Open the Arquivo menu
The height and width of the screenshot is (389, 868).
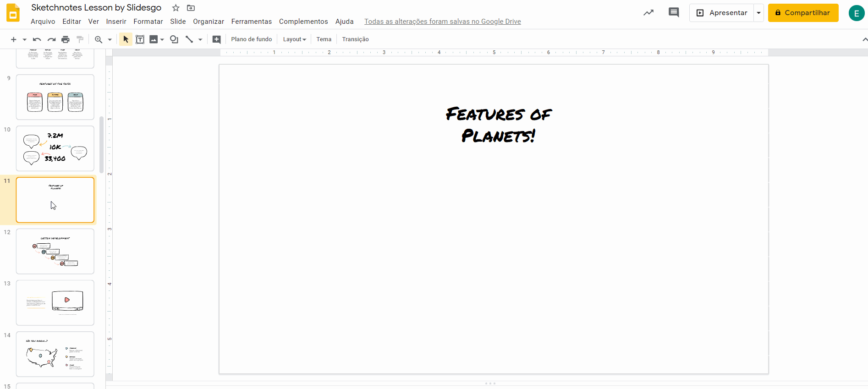tap(43, 22)
